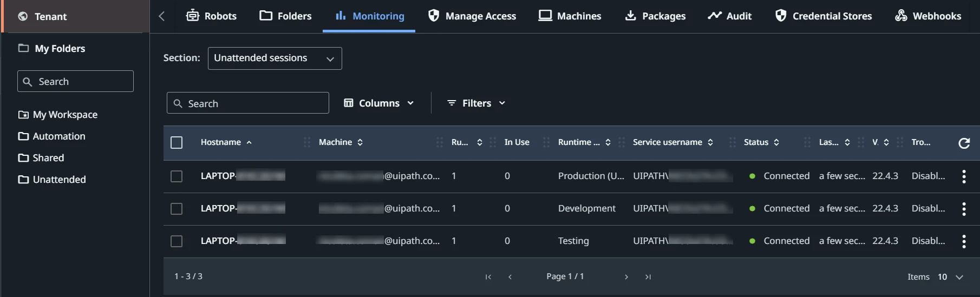Open the Audit tab
The height and width of the screenshot is (297, 980).
[x=730, y=16]
